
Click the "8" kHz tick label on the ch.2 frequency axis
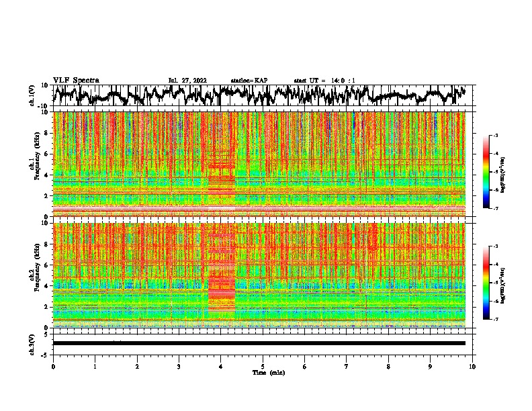click(46, 244)
